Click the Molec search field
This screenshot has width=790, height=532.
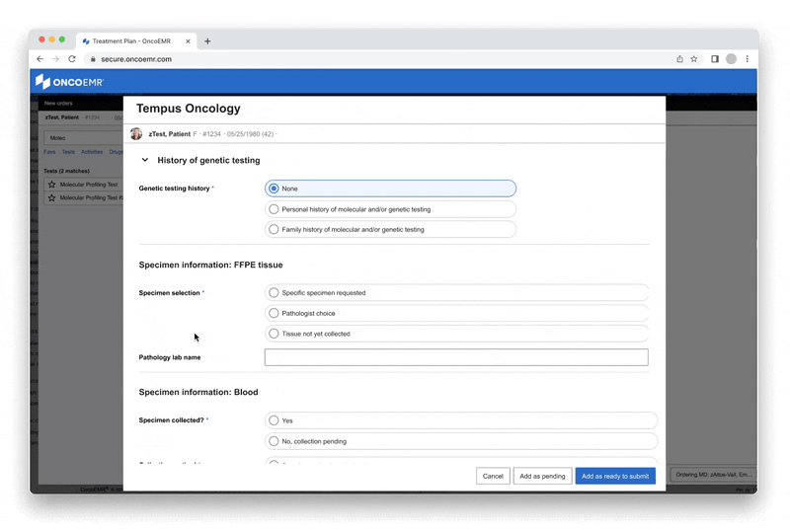(84, 137)
